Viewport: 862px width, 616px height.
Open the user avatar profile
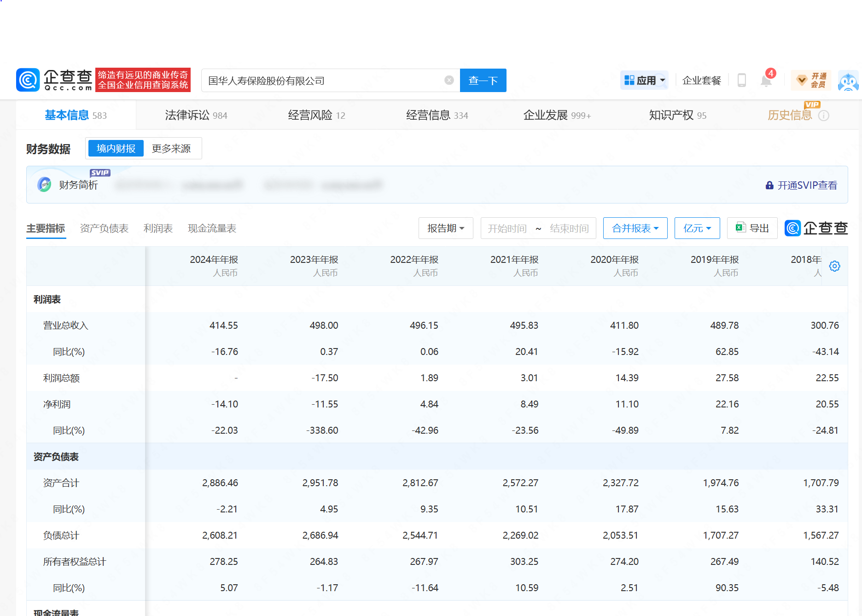pyautogui.click(x=848, y=81)
